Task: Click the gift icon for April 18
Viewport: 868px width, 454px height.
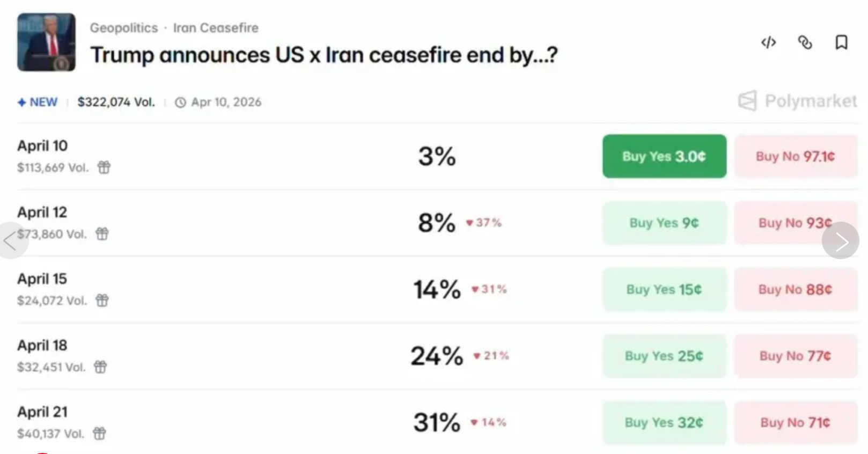Action: tap(100, 367)
